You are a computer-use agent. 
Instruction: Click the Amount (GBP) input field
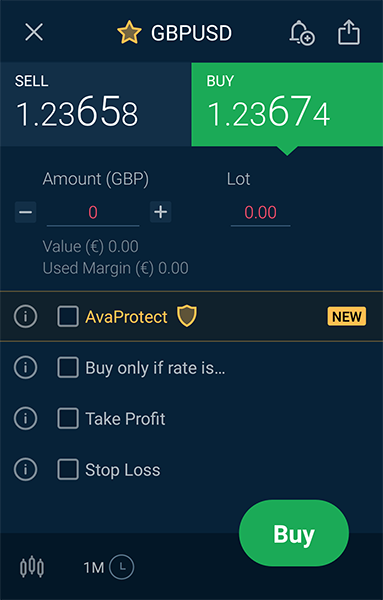[x=93, y=213]
